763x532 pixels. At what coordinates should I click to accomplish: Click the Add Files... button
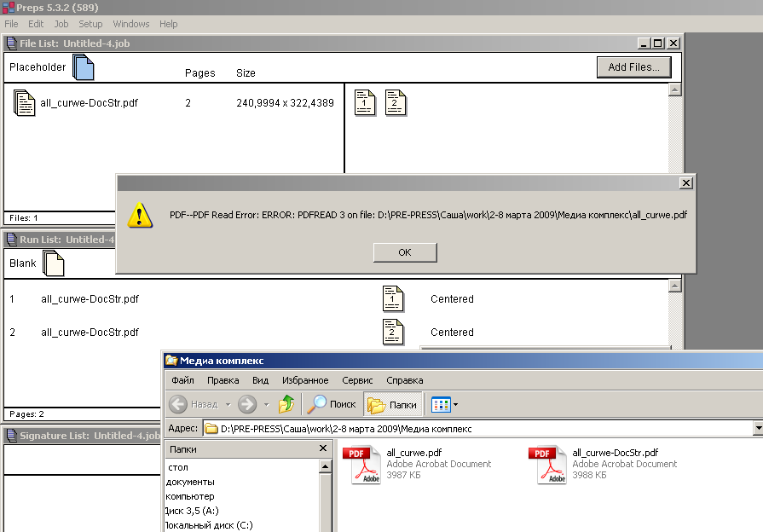click(x=633, y=67)
